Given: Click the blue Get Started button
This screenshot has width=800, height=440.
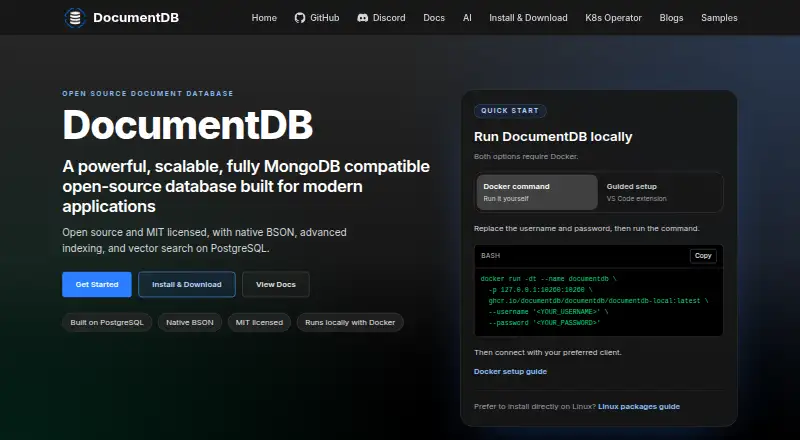Looking at the screenshot, I should 97,284.
